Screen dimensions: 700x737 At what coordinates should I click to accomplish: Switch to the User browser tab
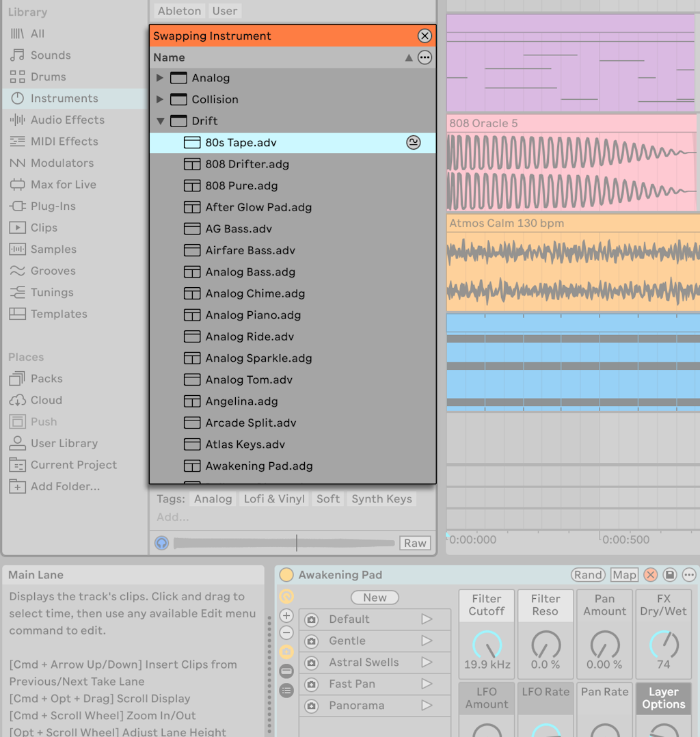pyautogui.click(x=224, y=11)
